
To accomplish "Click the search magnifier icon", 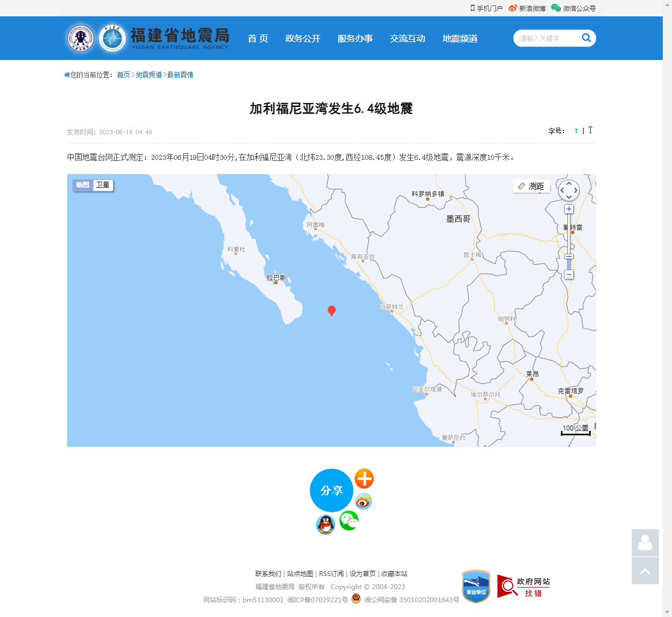I will tap(586, 38).
